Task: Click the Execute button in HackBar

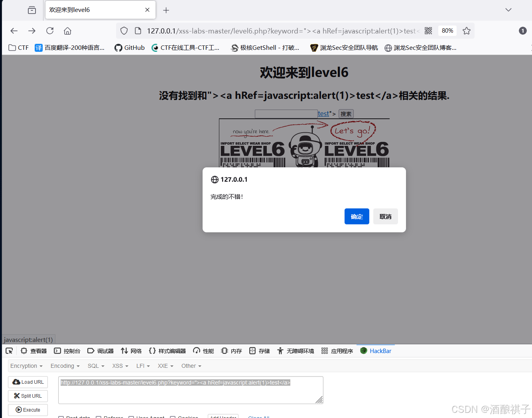Action: (28, 410)
